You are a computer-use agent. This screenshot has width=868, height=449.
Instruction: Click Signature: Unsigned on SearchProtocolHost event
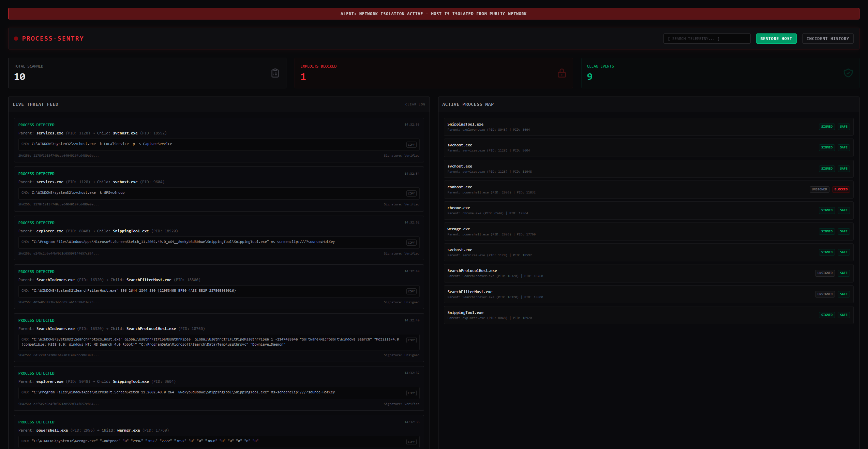pos(402,355)
